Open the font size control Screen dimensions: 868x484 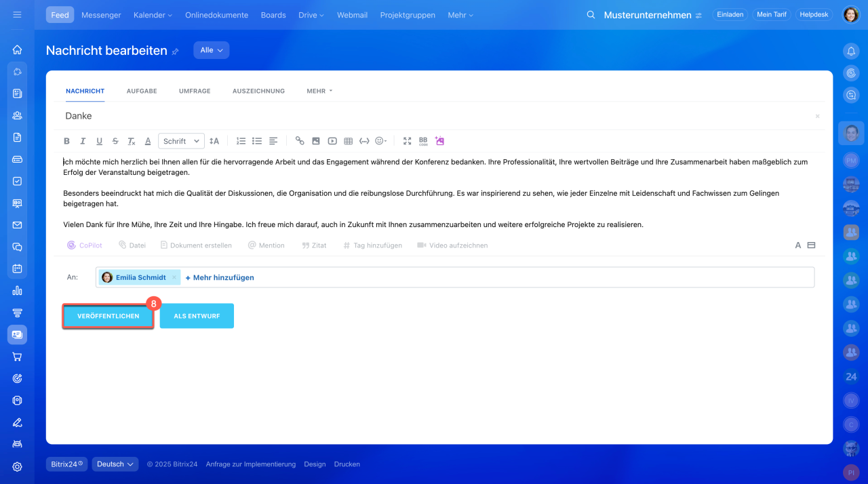pyautogui.click(x=214, y=141)
